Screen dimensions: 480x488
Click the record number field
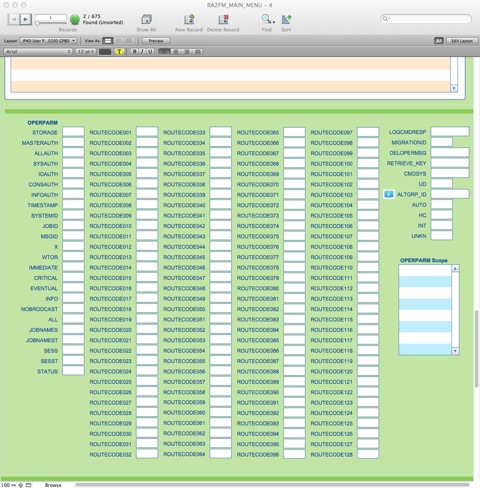click(51, 17)
